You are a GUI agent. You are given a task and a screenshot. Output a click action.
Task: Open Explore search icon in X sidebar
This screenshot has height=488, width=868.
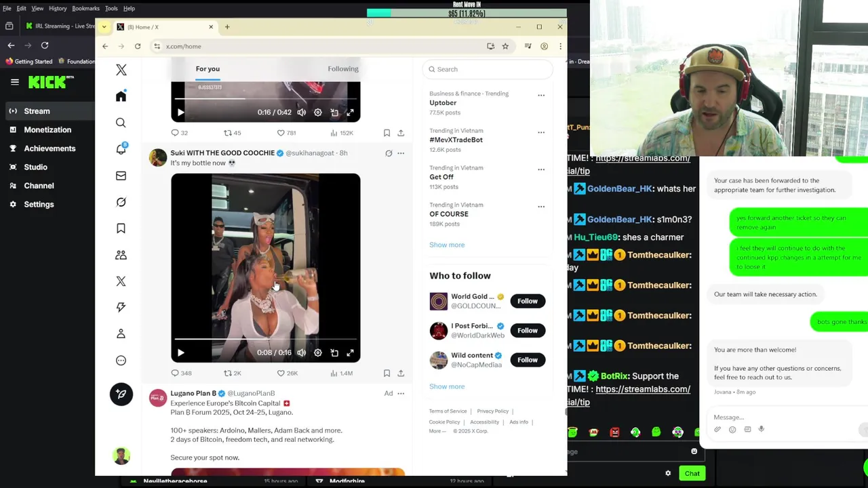click(121, 123)
